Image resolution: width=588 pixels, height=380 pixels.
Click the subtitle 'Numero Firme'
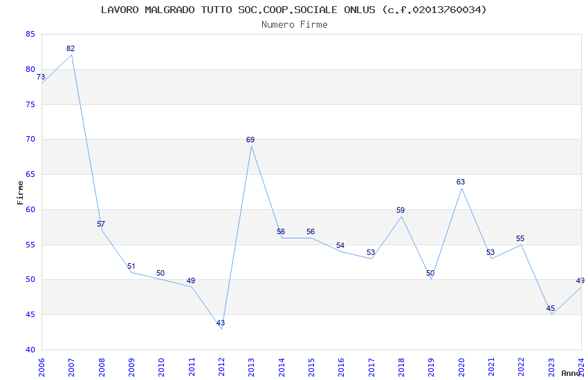point(295,24)
